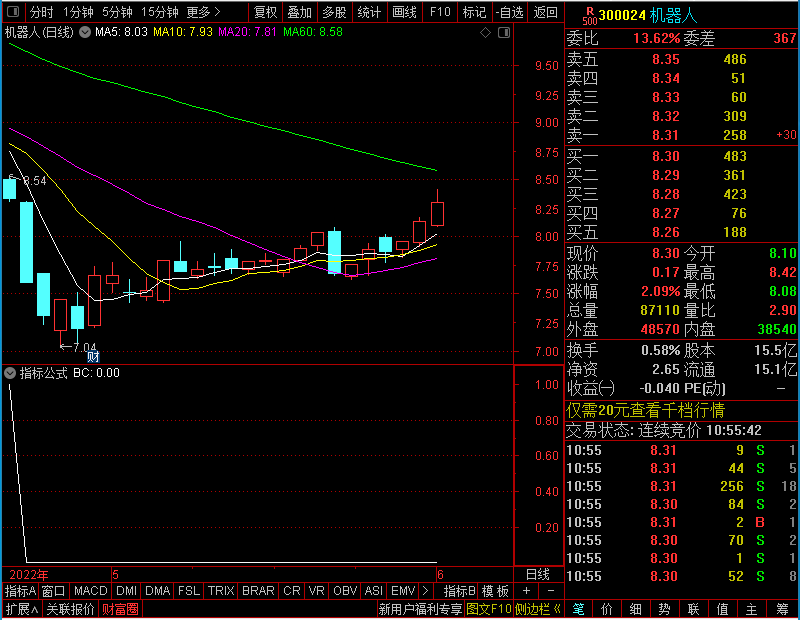
Task: Select the 1分钟 period
Action: click(78, 12)
